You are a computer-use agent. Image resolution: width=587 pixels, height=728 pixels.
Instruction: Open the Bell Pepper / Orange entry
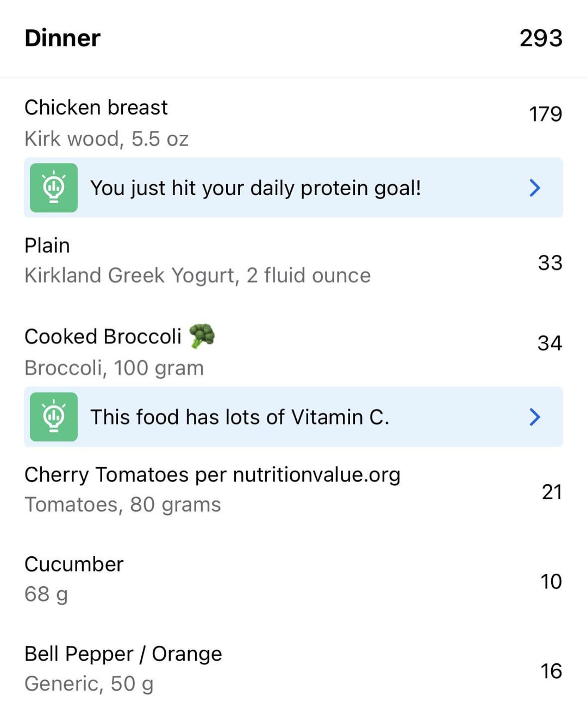pos(293,669)
